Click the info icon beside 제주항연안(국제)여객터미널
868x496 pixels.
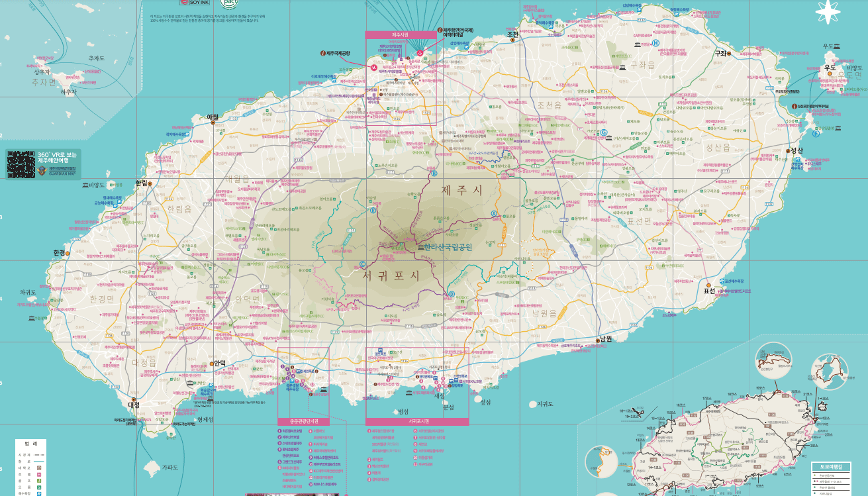tap(439, 30)
